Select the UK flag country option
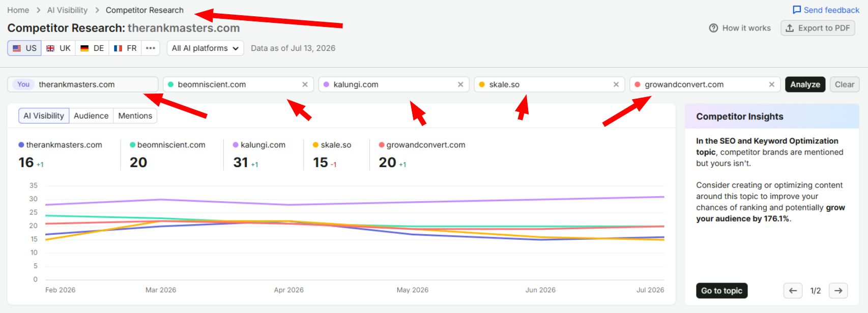The image size is (868, 313). [x=59, y=48]
